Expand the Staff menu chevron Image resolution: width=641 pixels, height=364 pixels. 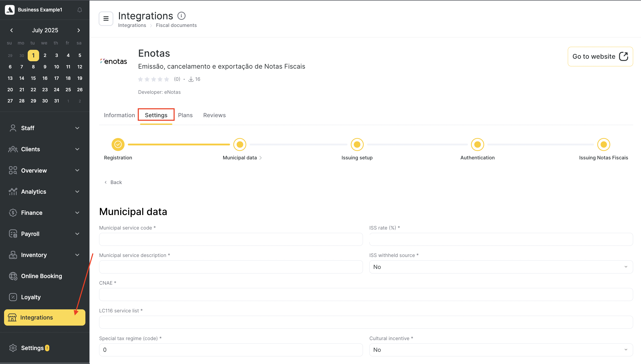(x=77, y=128)
